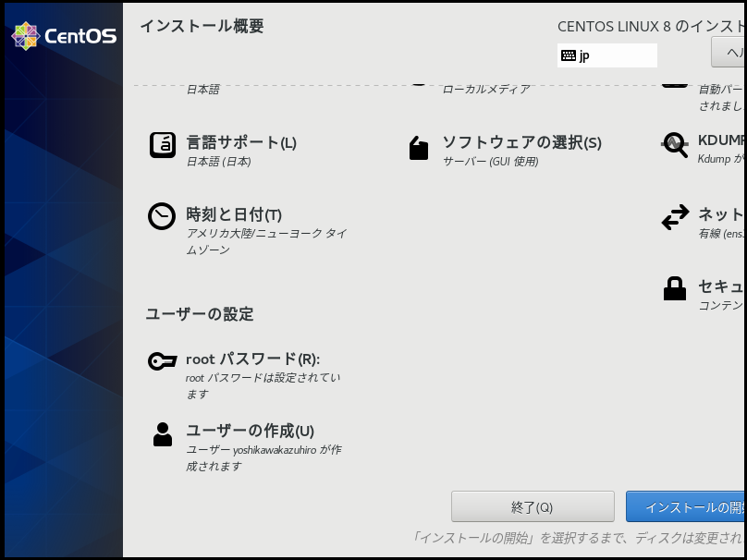Click the keyboard icon in layout indicator
Viewport: 747px width, 560px height.
point(568,55)
